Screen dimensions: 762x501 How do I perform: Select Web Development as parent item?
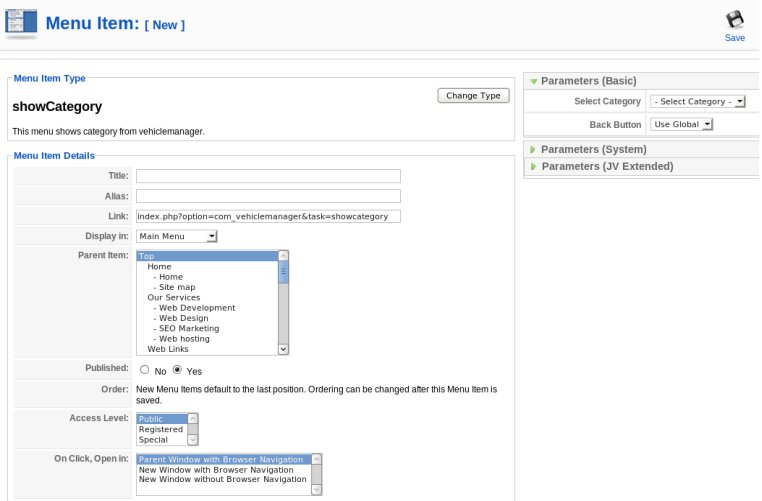(x=197, y=308)
